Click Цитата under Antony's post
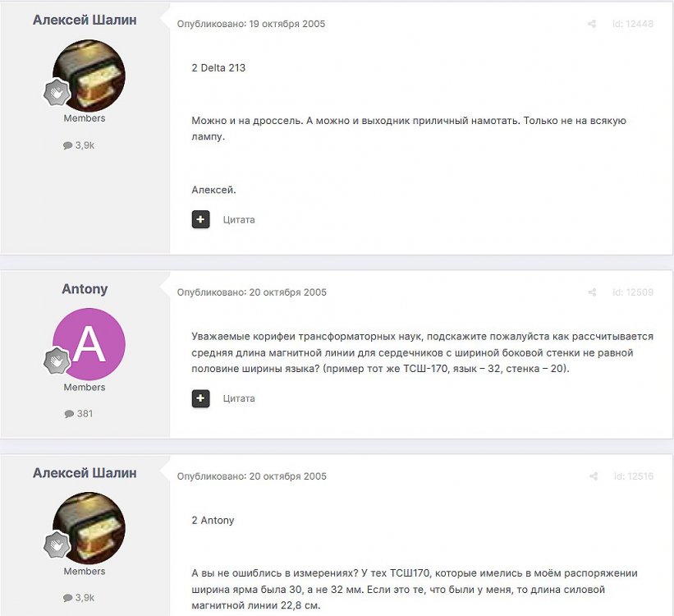The width and height of the screenshot is (674, 616). (239, 398)
